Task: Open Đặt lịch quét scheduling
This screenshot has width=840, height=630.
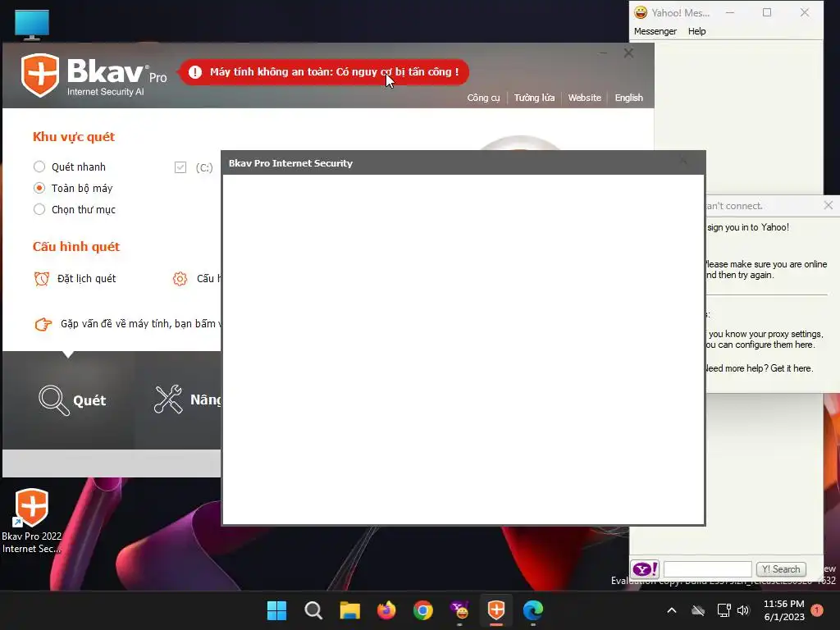Action: tap(86, 279)
